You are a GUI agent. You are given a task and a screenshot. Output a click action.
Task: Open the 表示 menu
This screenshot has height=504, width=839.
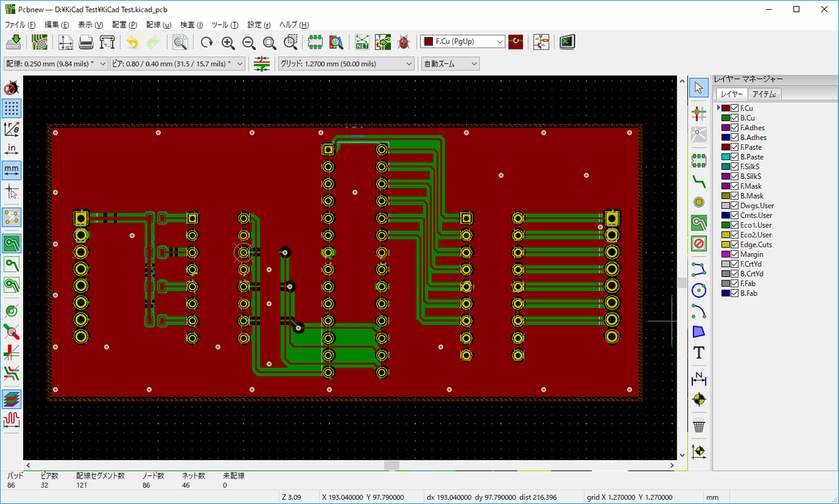coord(90,24)
